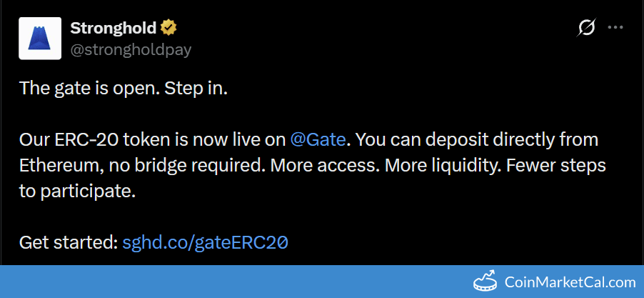644x298 pixels.
Task: Open the @Gate mention link
Action: (x=318, y=140)
